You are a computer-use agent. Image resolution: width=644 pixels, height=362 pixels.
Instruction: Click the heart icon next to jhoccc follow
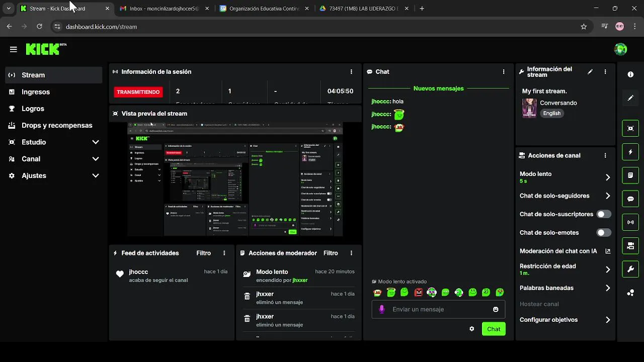click(x=120, y=274)
